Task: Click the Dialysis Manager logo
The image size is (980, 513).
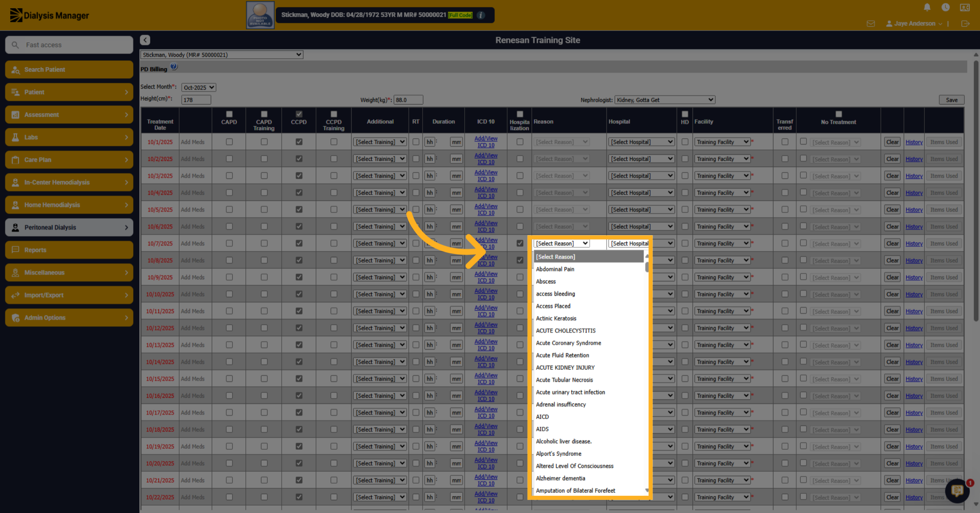Action: tap(49, 15)
